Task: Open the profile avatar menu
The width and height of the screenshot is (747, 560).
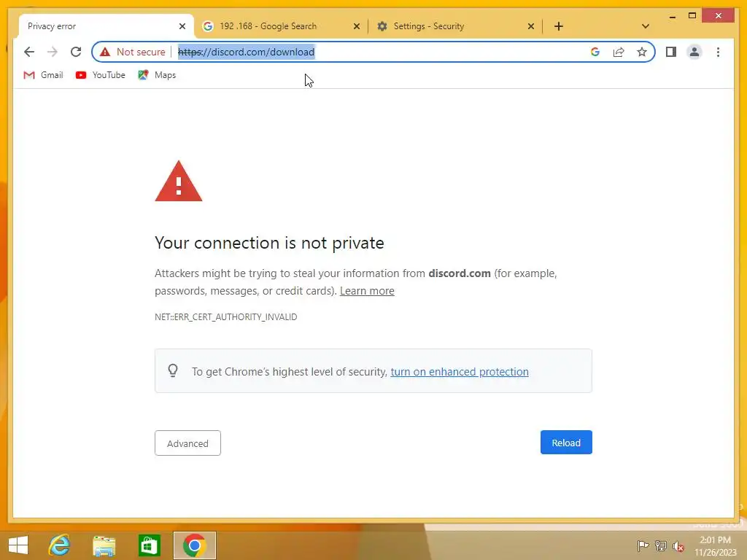Action: click(694, 52)
